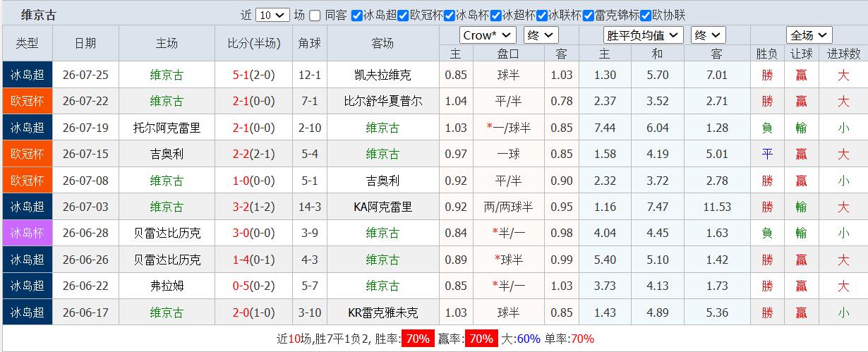Image resolution: width=868 pixels, height=352 pixels.
Task: Open away team 比尔舒华夏普尔 link
Action: (382, 101)
